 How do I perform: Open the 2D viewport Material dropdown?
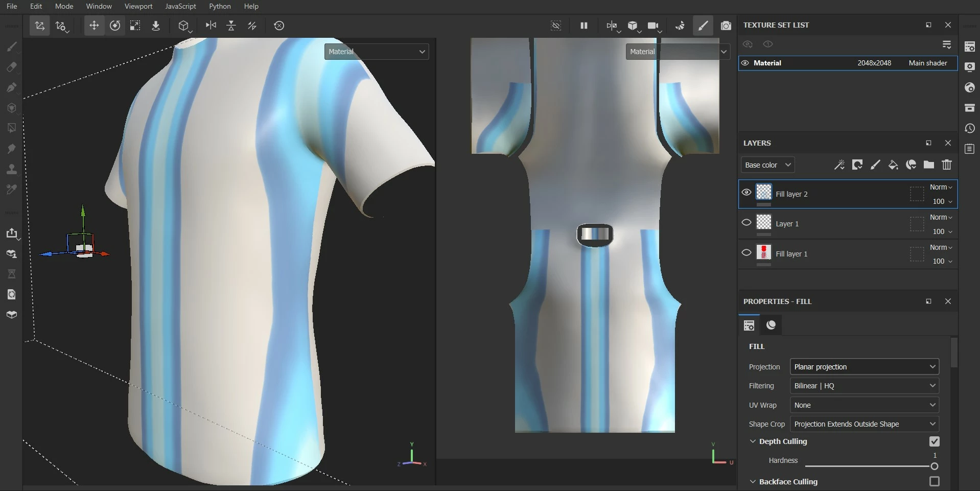point(678,52)
